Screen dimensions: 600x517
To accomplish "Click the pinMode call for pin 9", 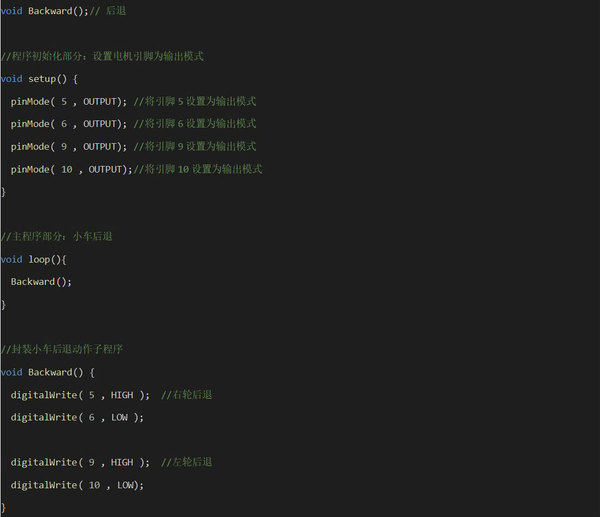I will pos(35,147).
